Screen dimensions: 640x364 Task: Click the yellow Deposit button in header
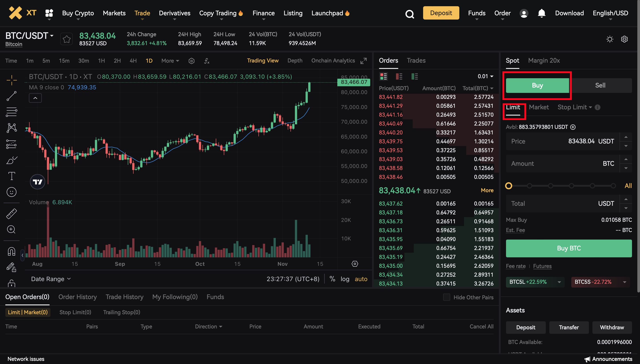tap(441, 13)
